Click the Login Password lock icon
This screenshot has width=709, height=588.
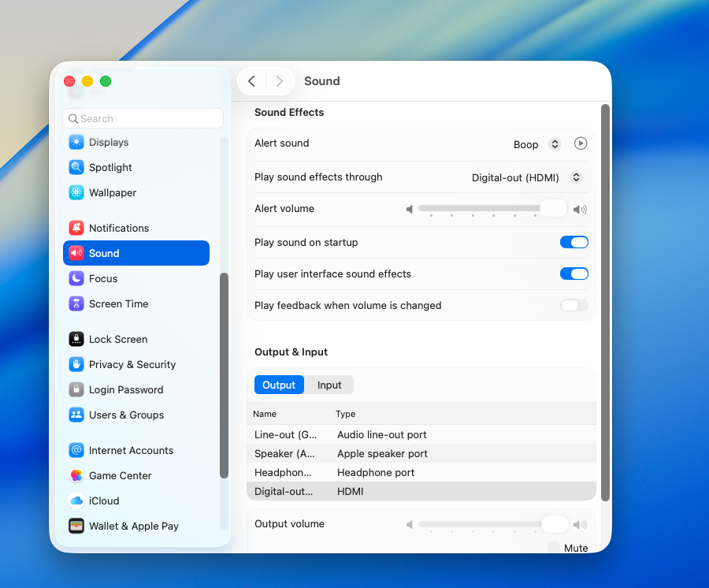point(76,390)
